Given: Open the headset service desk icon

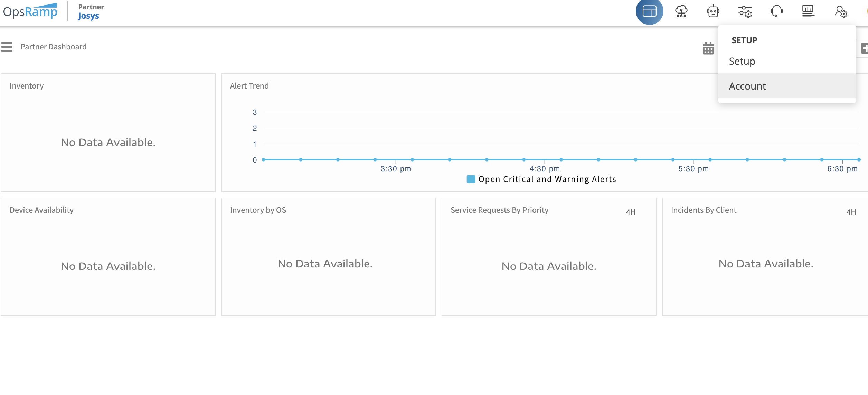Looking at the screenshot, I should 776,12.
